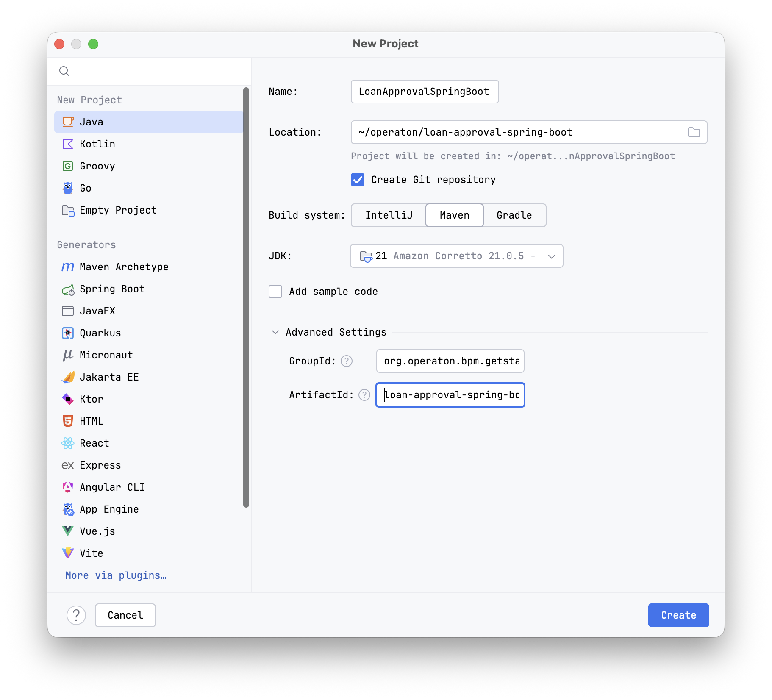This screenshot has height=700, width=772.
Task: Click the App Engine icon
Action: click(x=68, y=509)
